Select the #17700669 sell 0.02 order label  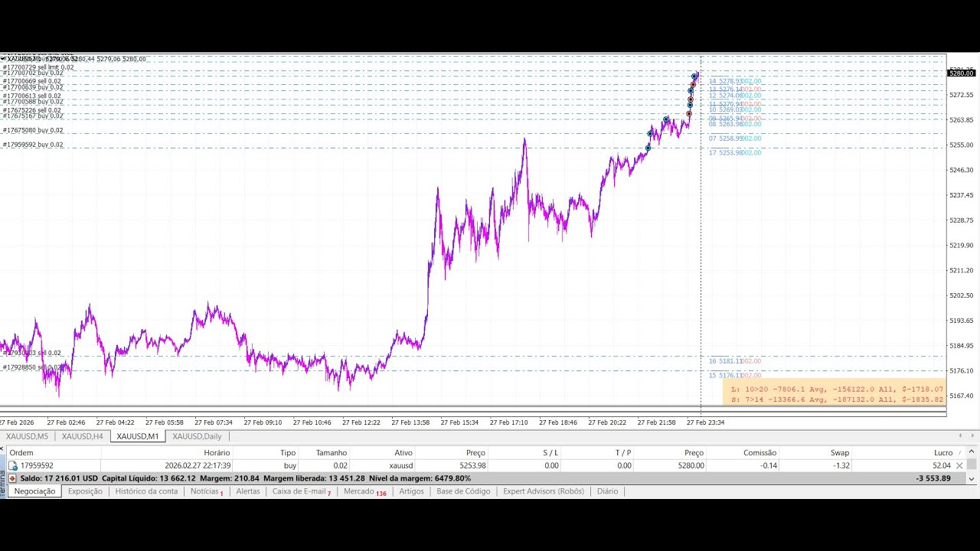point(32,81)
